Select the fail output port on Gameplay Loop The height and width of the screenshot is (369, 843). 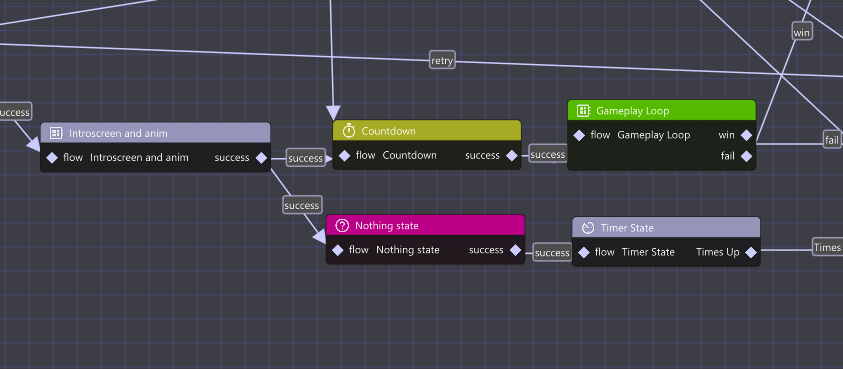(746, 156)
